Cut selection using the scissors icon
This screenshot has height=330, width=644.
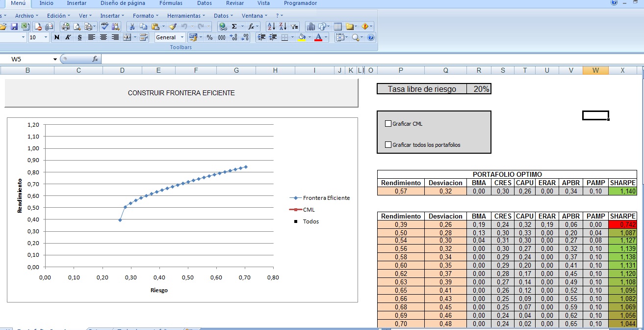(132, 27)
